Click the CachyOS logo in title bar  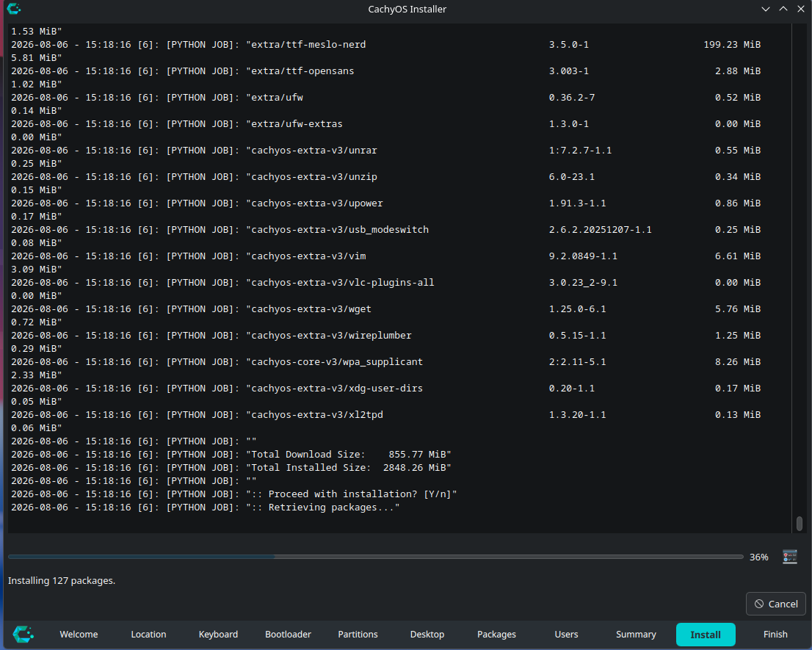pyautogui.click(x=14, y=9)
